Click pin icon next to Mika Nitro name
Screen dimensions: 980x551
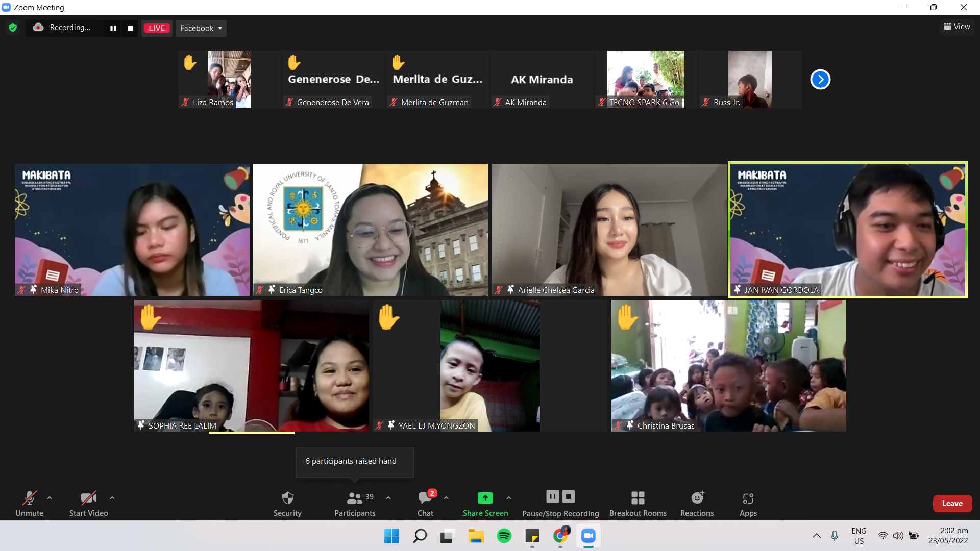tap(33, 290)
